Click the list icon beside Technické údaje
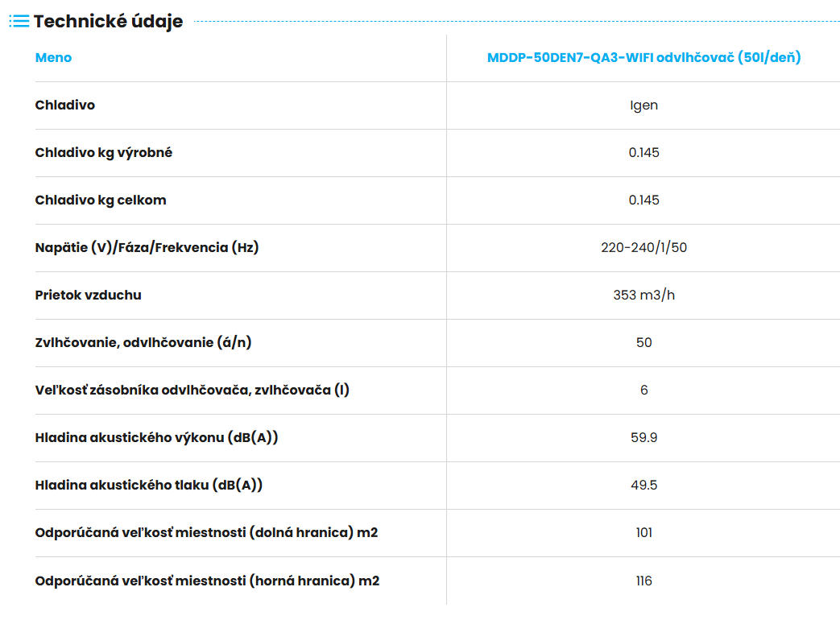Screen dimensions: 840x620 coord(19,22)
